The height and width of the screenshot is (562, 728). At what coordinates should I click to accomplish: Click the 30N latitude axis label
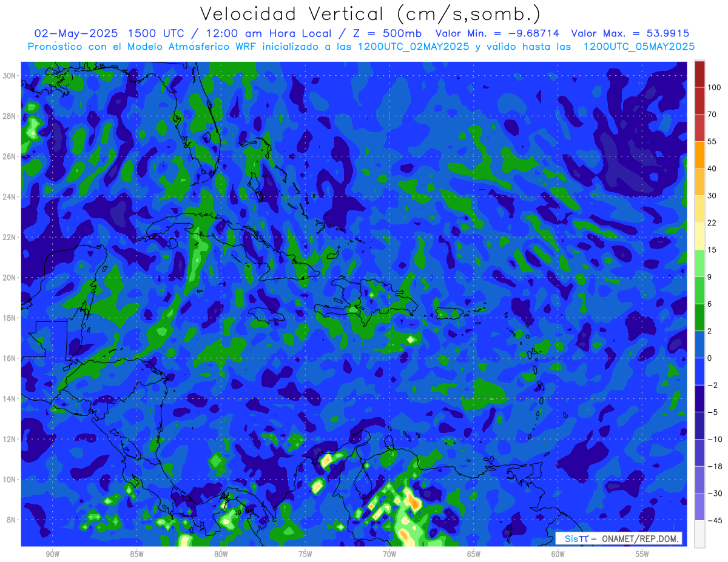[9, 75]
